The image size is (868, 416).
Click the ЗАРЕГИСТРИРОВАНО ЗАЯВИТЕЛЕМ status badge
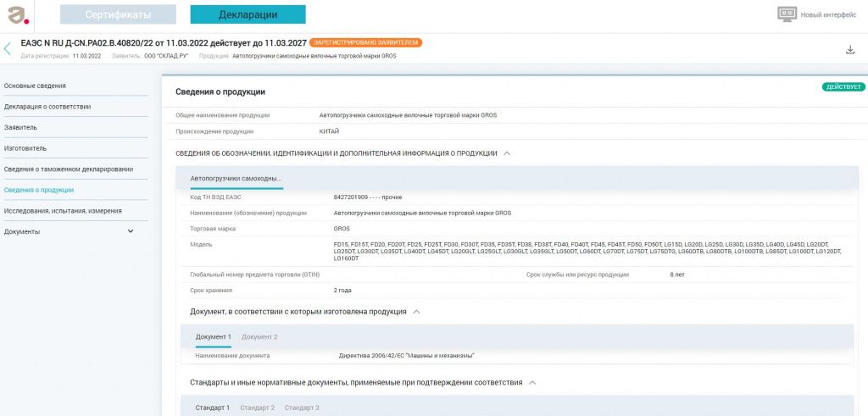pyautogui.click(x=365, y=42)
